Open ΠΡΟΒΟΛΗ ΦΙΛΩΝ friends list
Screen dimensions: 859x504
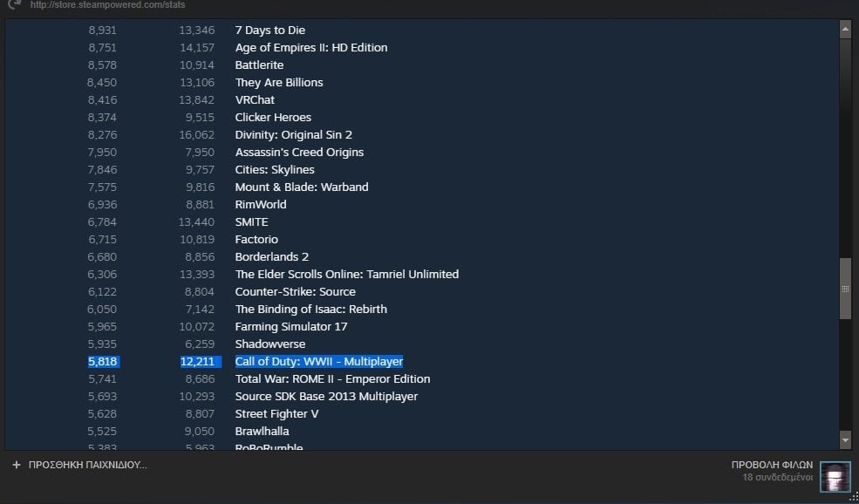point(772,465)
